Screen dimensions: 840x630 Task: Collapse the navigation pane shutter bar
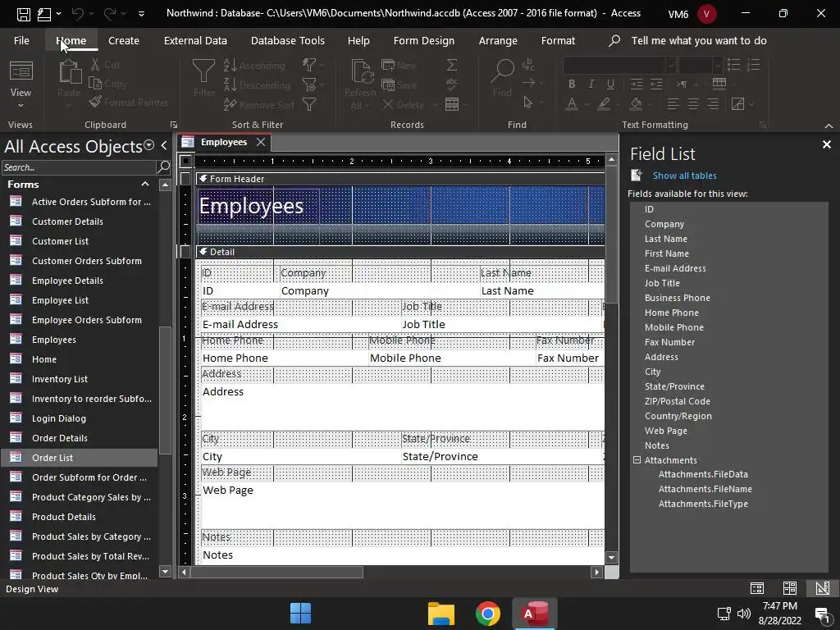(x=164, y=146)
